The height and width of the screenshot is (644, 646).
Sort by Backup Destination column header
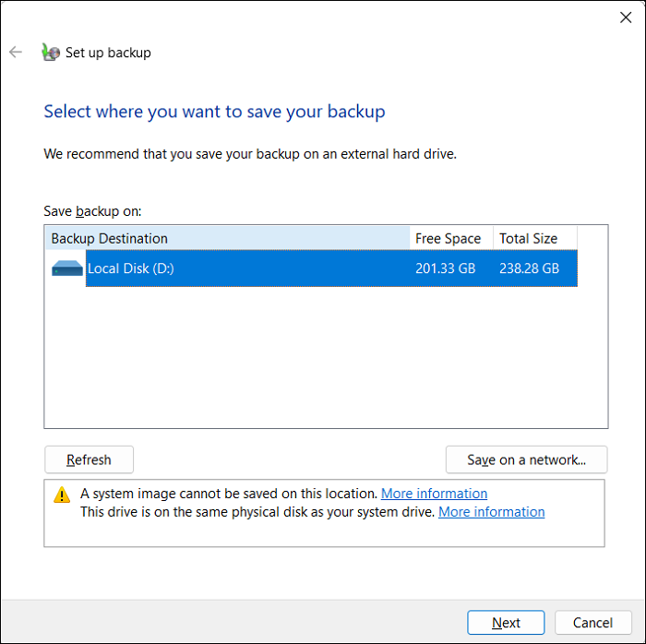pyautogui.click(x=226, y=238)
